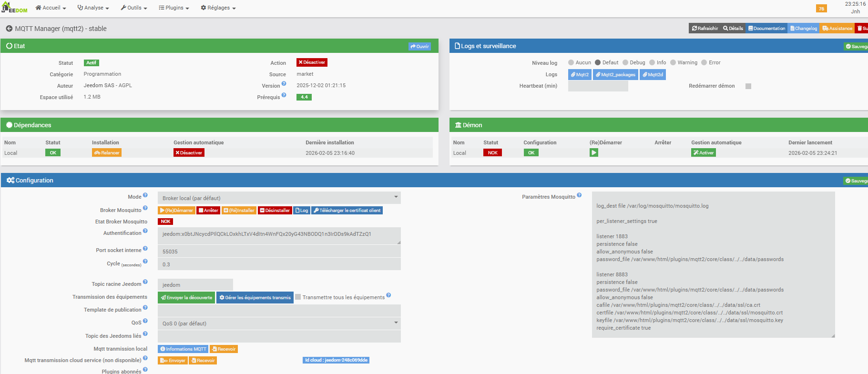Viewport: 868px width, 374px height.
Task: Toggle the Redémarrer démon checkbox
Action: 748,86
